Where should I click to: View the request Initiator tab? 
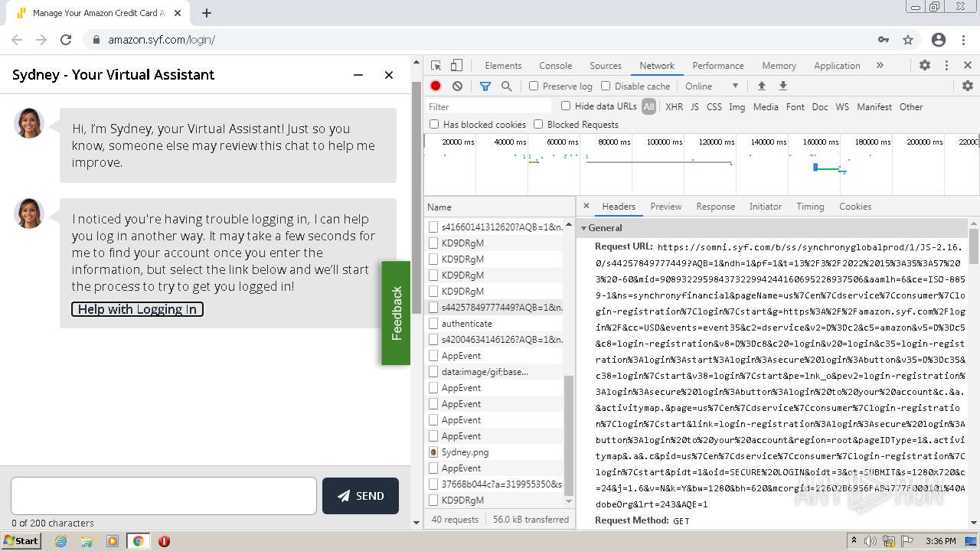coord(765,207)
